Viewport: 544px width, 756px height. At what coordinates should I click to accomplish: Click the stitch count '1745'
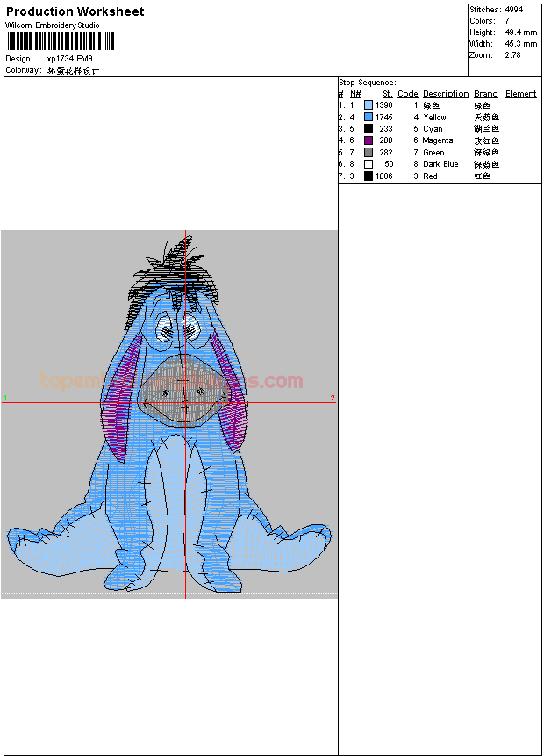tap(384, 117)
